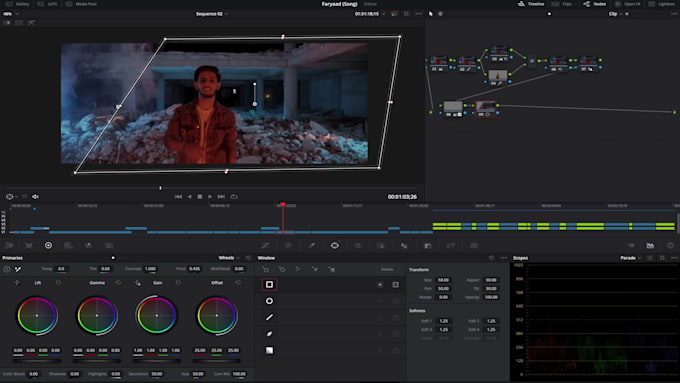
Task: Open the Clip node mode dropdown
Action: [x=615, y=14]
